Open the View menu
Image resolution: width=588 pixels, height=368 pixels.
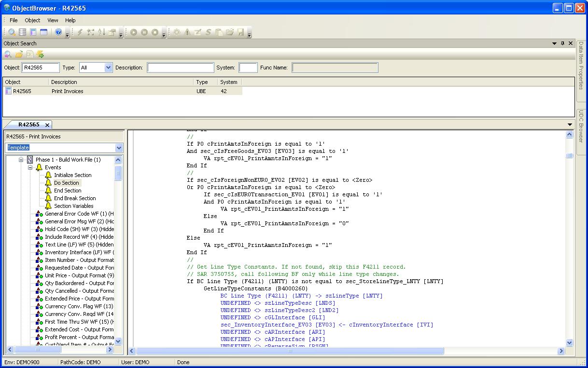[x=53, y=20]
